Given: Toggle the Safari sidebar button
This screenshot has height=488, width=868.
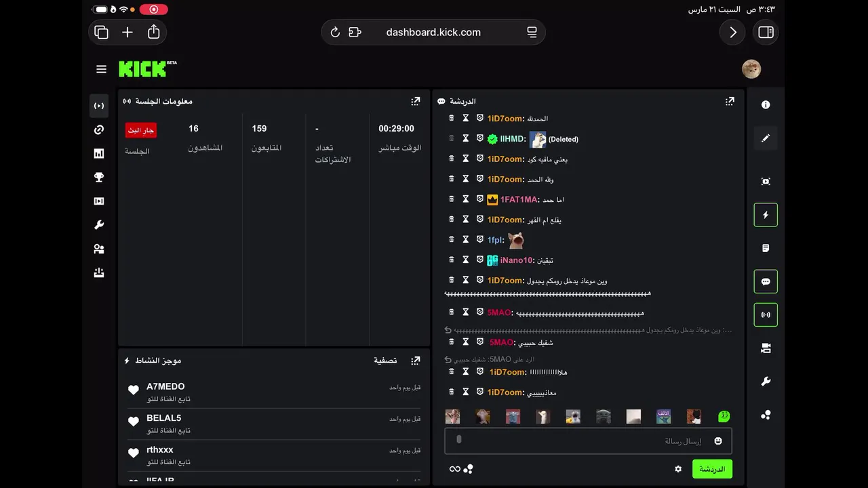Looking at the screenshot, I should pyautogui.click(x=766, y=32).
